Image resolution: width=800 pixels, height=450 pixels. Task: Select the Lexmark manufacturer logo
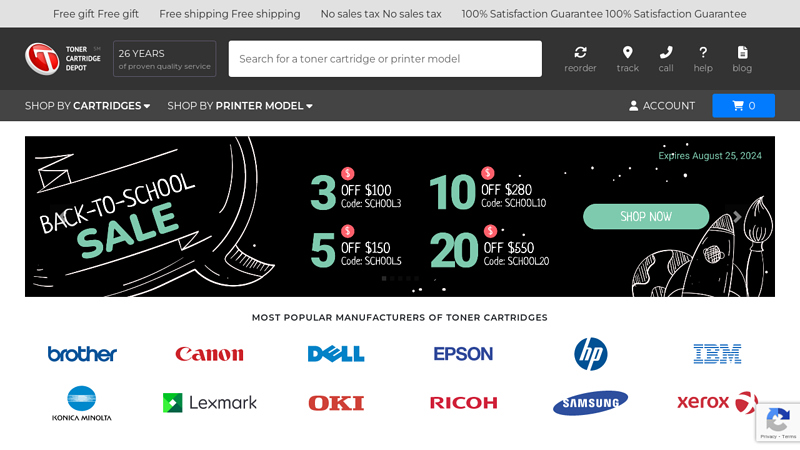[210, 403]
